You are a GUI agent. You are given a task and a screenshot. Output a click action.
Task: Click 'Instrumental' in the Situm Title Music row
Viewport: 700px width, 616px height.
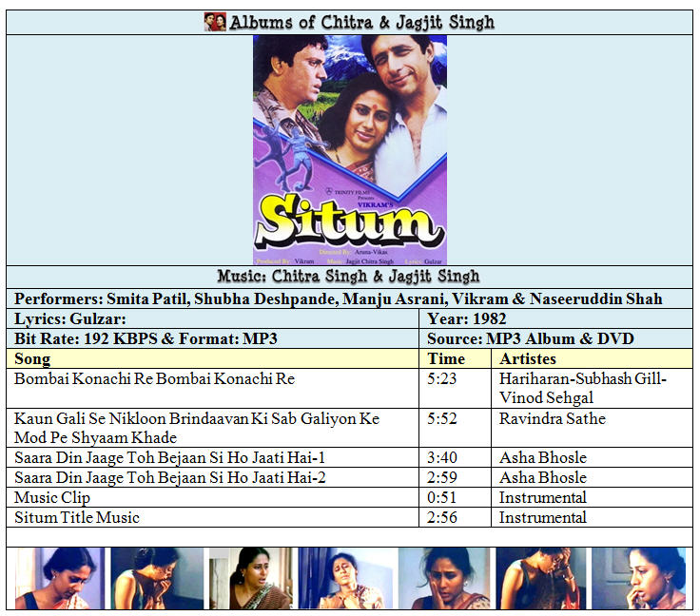(x=543, y=517)
